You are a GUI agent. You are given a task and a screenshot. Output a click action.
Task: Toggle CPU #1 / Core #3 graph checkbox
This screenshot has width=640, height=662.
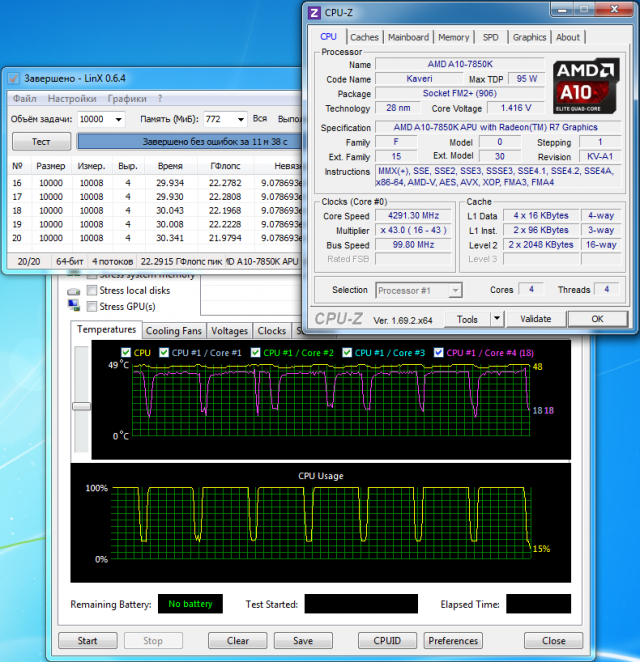coord(347,353)
